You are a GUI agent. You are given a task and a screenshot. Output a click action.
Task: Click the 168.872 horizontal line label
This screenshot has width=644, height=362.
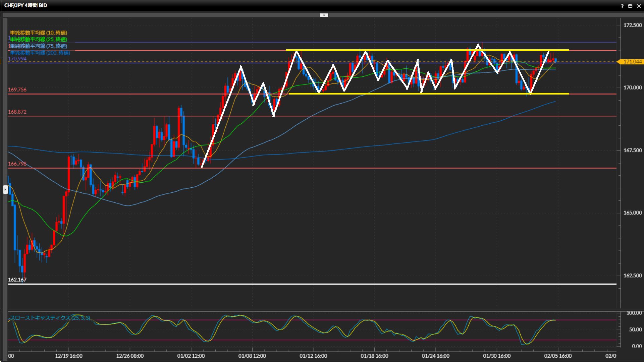click(x=17, y=112)
